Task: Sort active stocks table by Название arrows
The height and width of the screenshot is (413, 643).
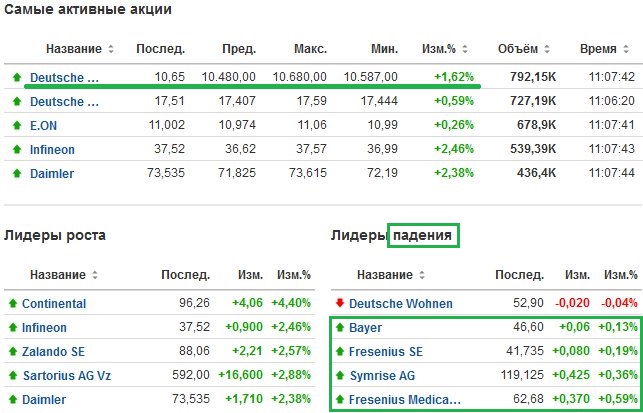Action: tap(111, 49)
